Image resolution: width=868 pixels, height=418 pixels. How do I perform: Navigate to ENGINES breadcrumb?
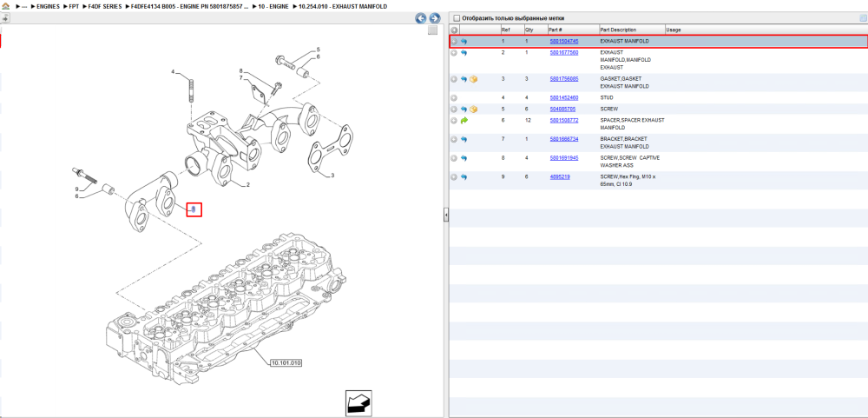[x=48, y=7]
